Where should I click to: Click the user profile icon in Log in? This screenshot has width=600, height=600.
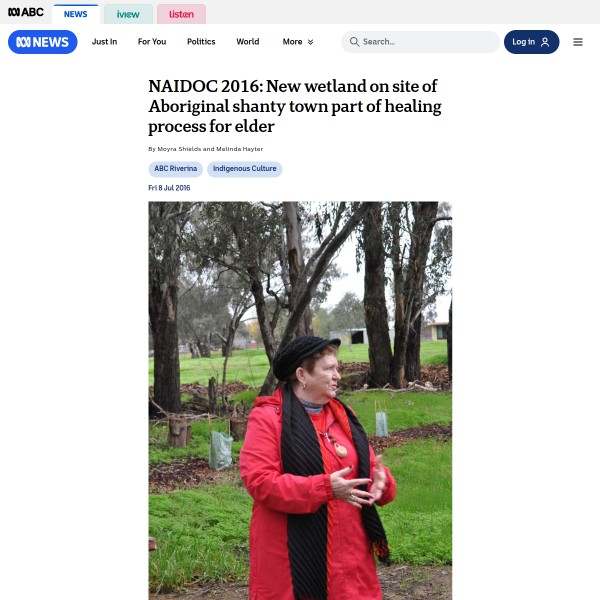(x=545, y=42)
